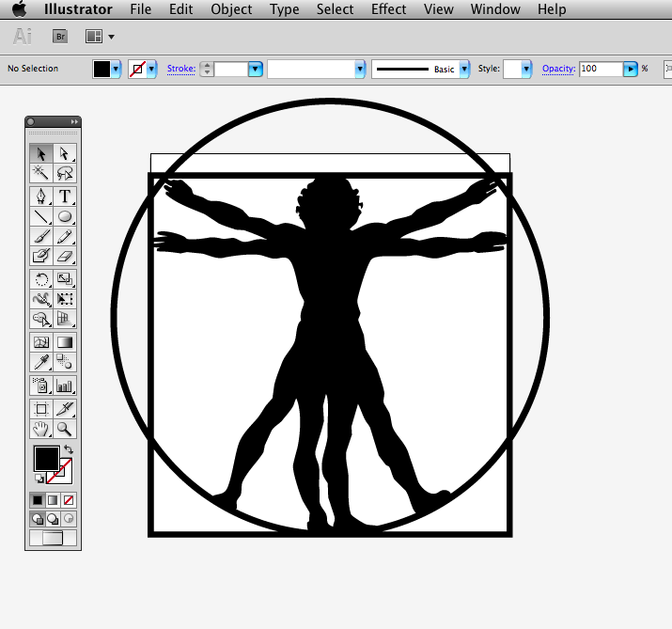Select the Column Graph tool
The image size is (672, 629).
[65, 385]
